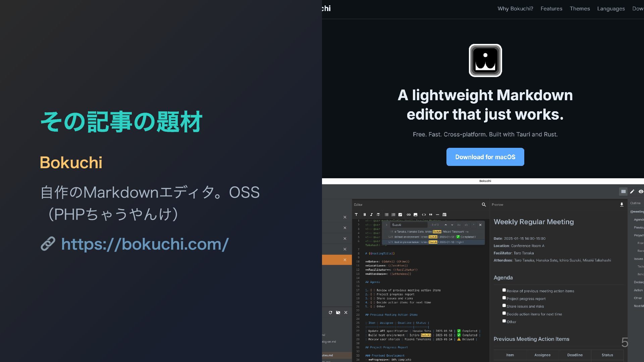The width and height of the screenshot is (644, 362).
Task: Open the Themes nav menu item
Action: 580,9
